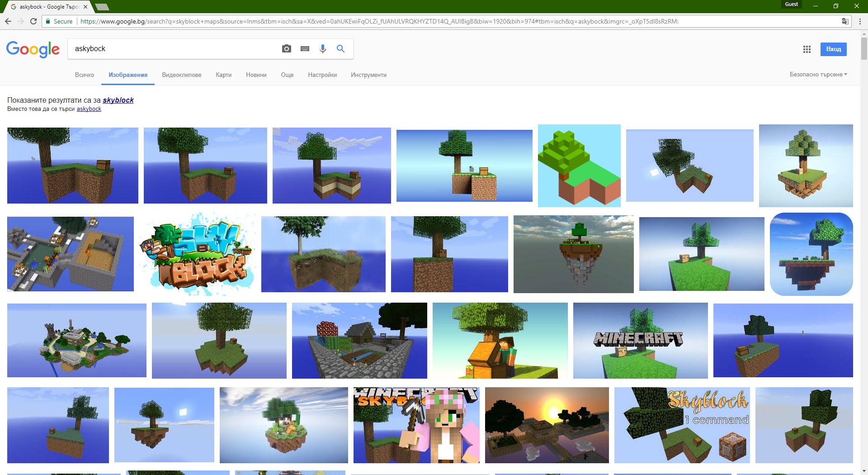Open the island with sandstone layer image

332,166
